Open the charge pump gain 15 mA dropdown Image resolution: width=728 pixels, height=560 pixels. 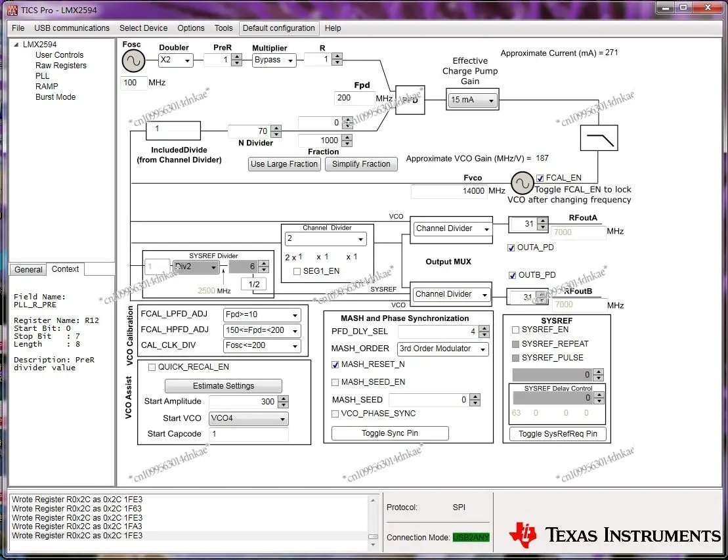point(472,100)
